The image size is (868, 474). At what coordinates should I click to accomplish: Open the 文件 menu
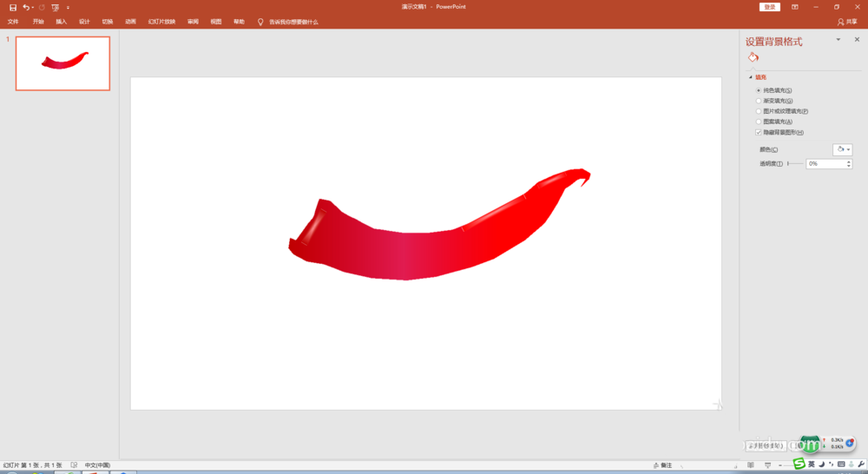coord(13,22)
